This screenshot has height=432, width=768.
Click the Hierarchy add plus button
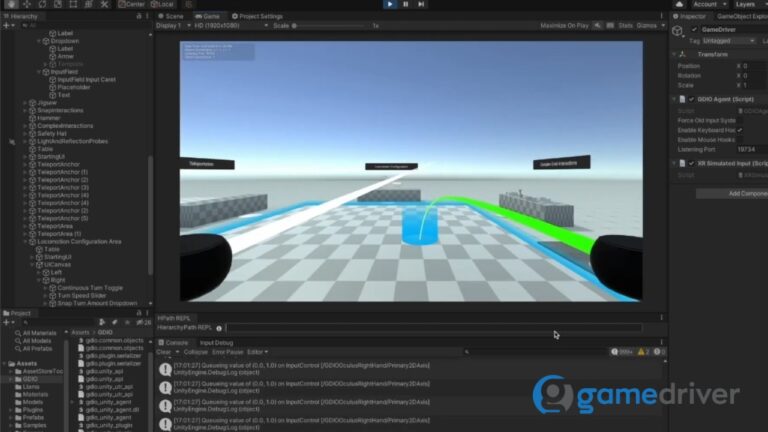tap(6, 25)
